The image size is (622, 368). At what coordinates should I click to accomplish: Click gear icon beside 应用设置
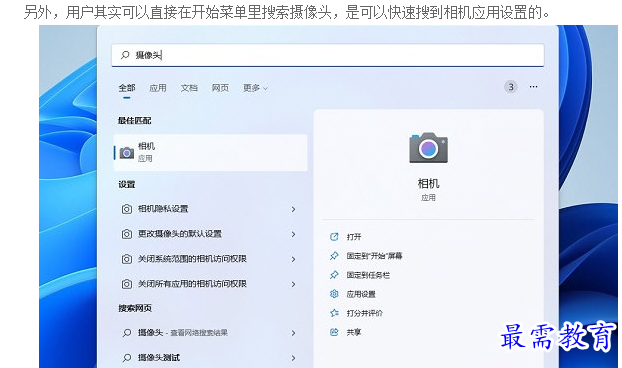tap(334, 294)
